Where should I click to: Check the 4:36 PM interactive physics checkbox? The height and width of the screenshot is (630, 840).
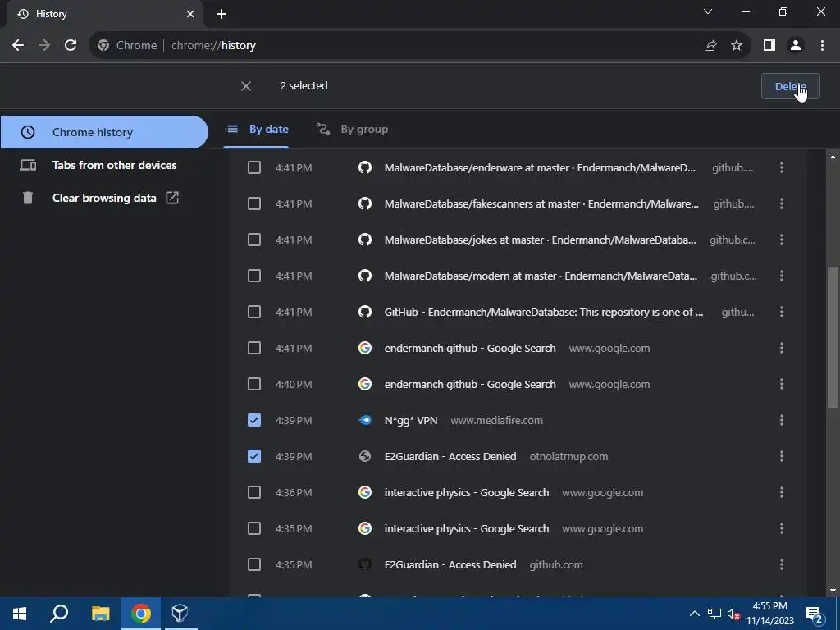(254, 492)
